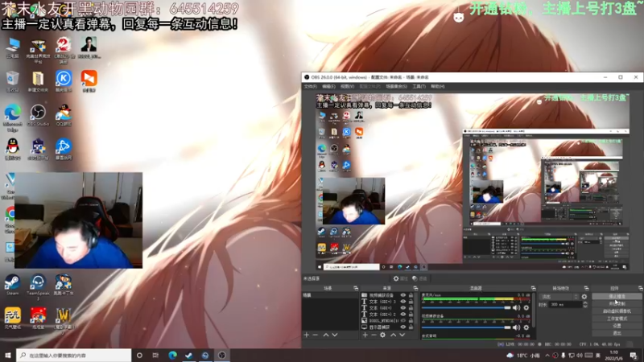The width and height of the screenshot is (644, 362).
Task: Open Microsoft Edge desktop shortcut
Action: click(12, 117)
